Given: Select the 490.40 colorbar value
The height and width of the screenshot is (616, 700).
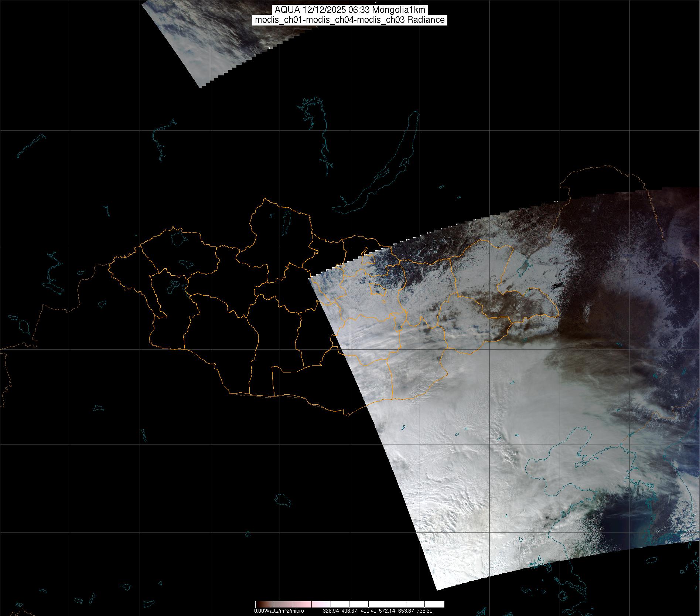Looking at the screenshot, I should click(x=368, y=611).
